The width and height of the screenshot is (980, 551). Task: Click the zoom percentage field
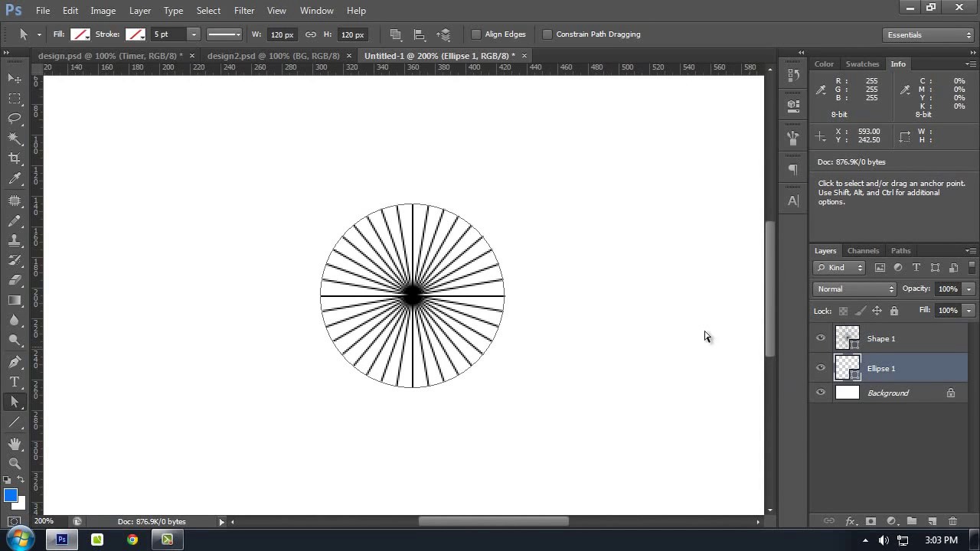click(44, 522)
